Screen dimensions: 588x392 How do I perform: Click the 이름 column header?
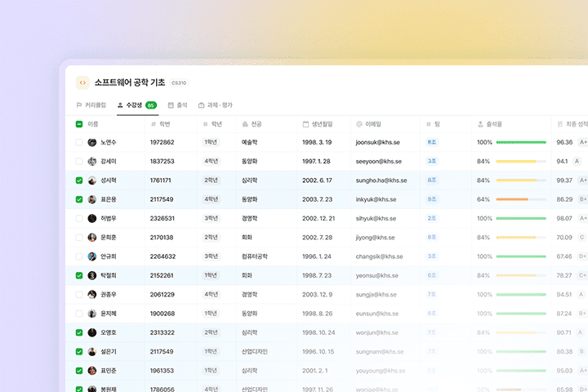(92, 124)
